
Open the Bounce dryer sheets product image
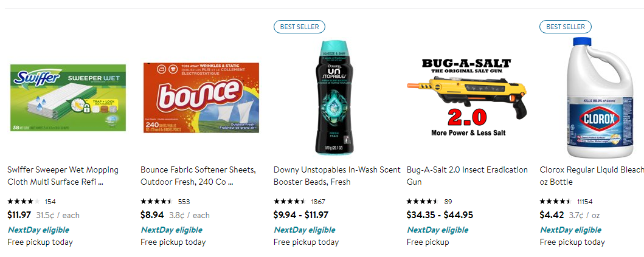pyautogui.click(x=201, y=97)
